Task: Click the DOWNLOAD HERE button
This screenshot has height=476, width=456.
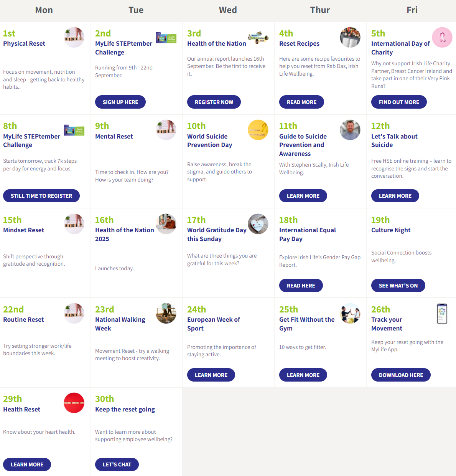Action: tap(401, 375)
